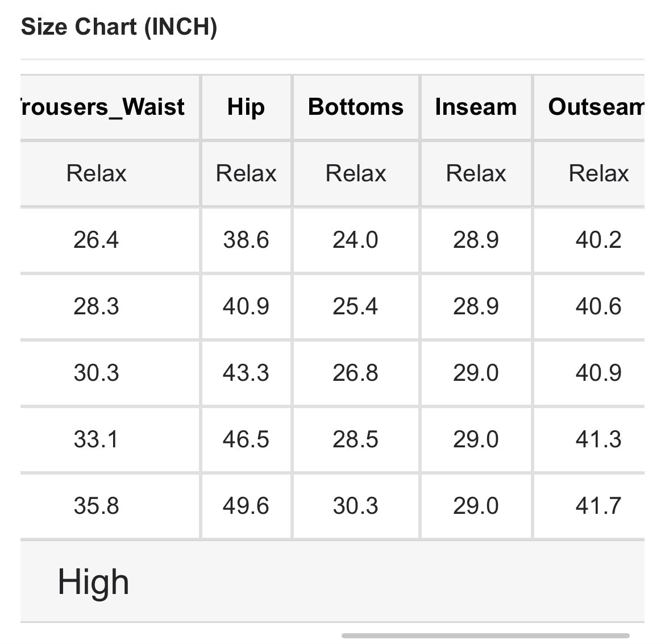Select the 46.5 hip cell
Viewport: 665px width, 644px height.
[x=246, y=439]
